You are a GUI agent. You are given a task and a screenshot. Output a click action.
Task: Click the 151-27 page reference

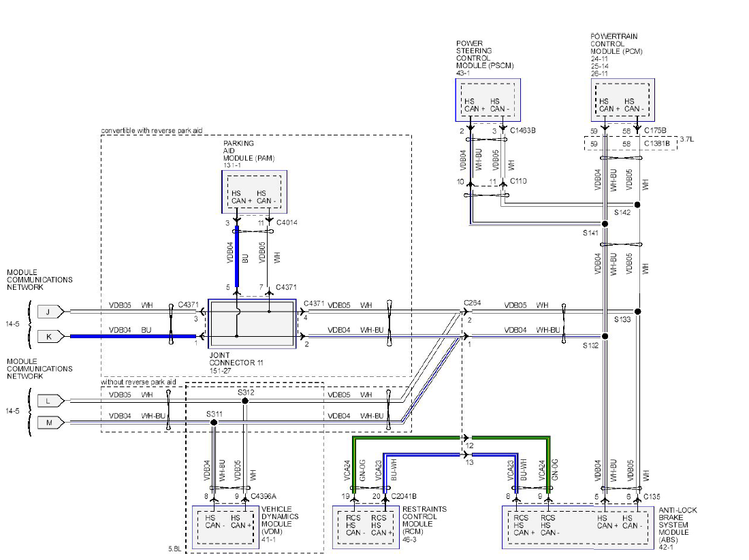click(x=220, y=370)
